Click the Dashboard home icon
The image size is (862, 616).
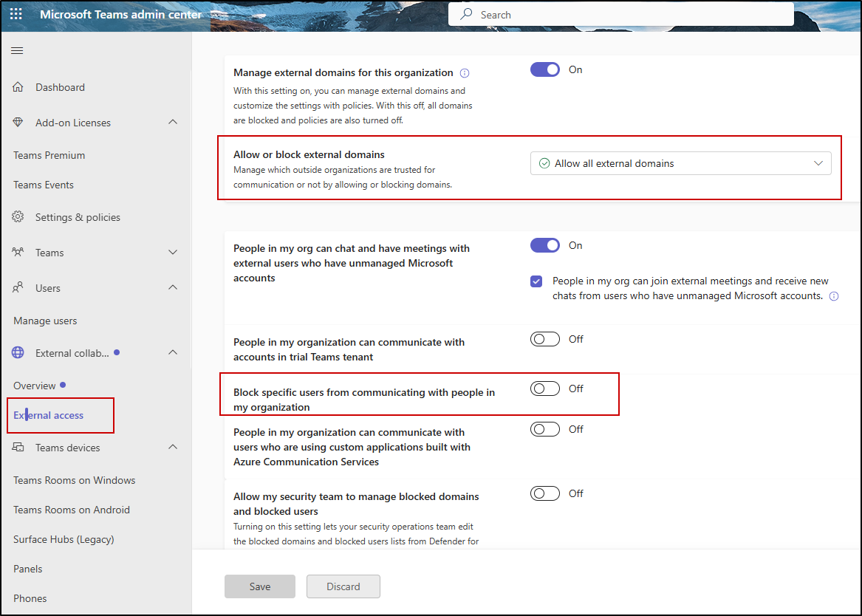tap(18, 87)
